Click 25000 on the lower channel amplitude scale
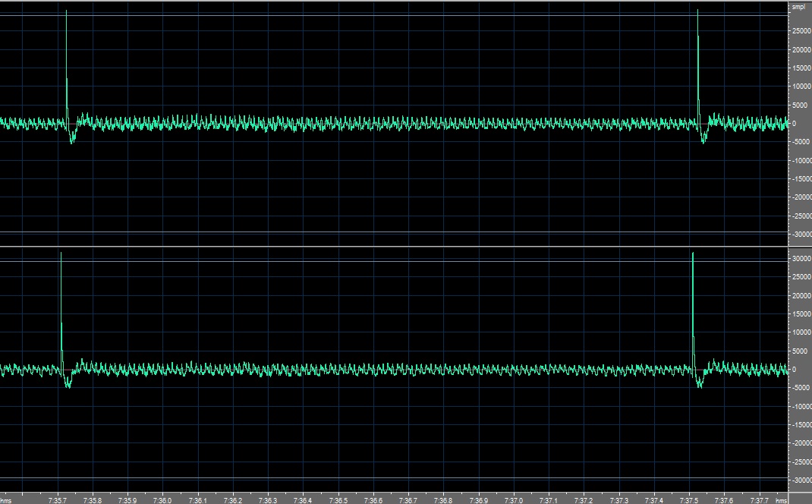The width and height of the screenshot is (812, 504). (801, 276)
